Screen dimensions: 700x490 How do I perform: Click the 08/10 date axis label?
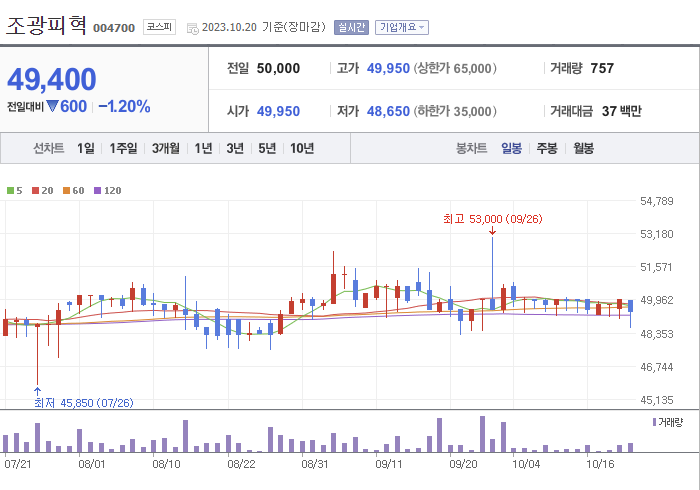pyautogui.click(x=166, y=464)
